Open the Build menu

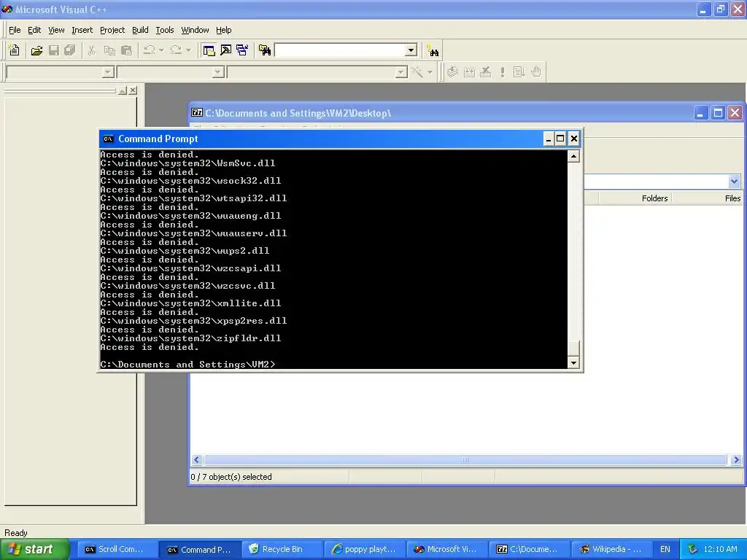[140, 30]
